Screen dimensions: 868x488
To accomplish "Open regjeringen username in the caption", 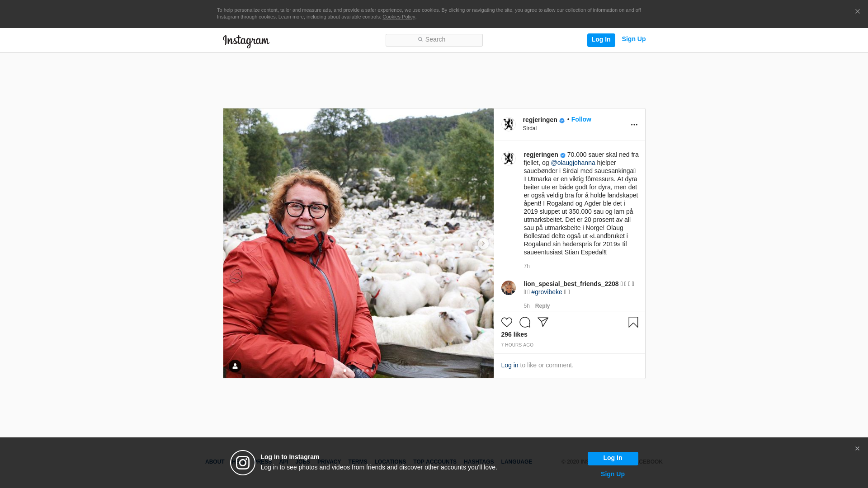I will [541, 155].
